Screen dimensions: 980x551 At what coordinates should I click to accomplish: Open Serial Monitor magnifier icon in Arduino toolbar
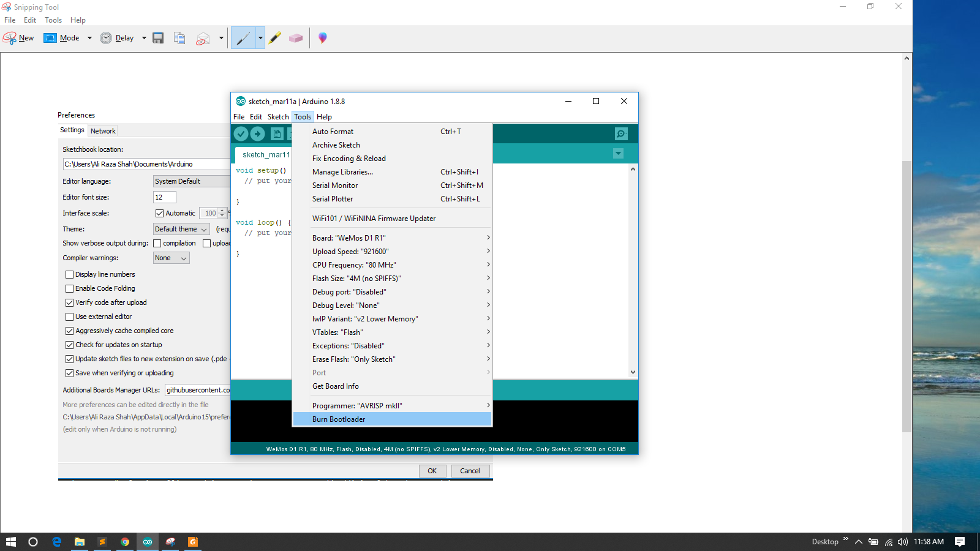point(621,133)
